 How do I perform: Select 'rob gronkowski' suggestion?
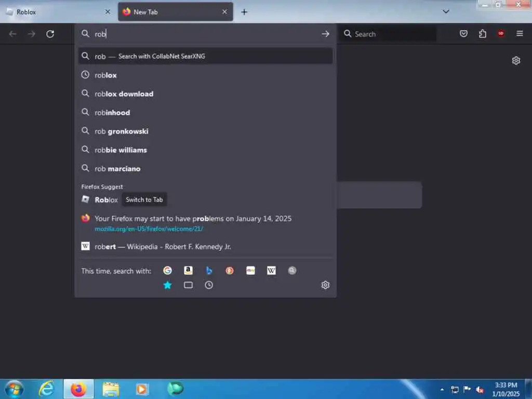tap(205, 131)
